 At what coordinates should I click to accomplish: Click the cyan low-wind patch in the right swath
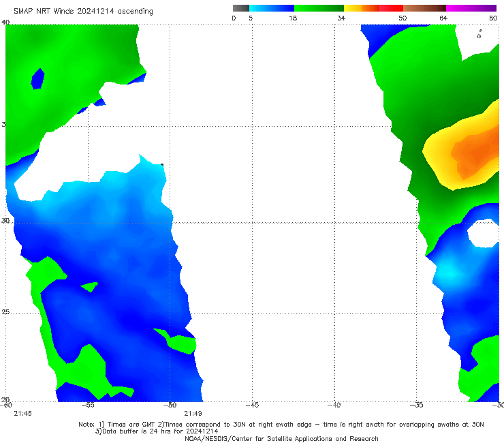(x=449, y=273)
